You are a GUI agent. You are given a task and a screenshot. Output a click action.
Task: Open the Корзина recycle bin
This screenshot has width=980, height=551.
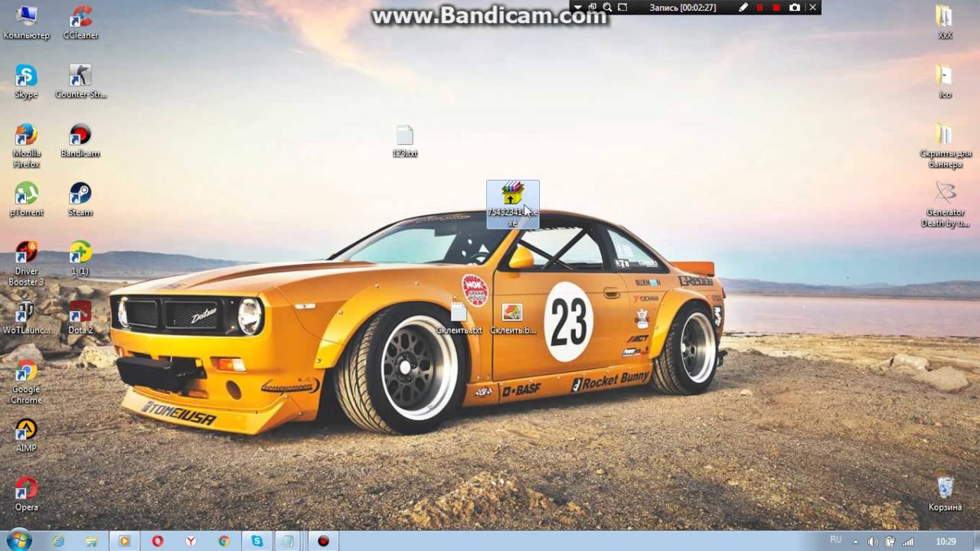(x=945, y=494)
